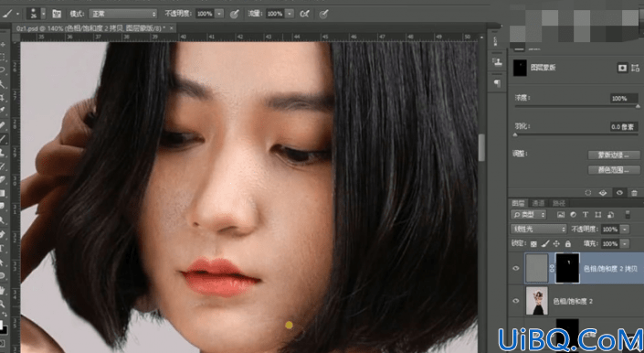Select 色相/饱和度 2 拷贝 black mask thumbnail
The height and width of the screenshot is (353, 644).
point(567,268)
